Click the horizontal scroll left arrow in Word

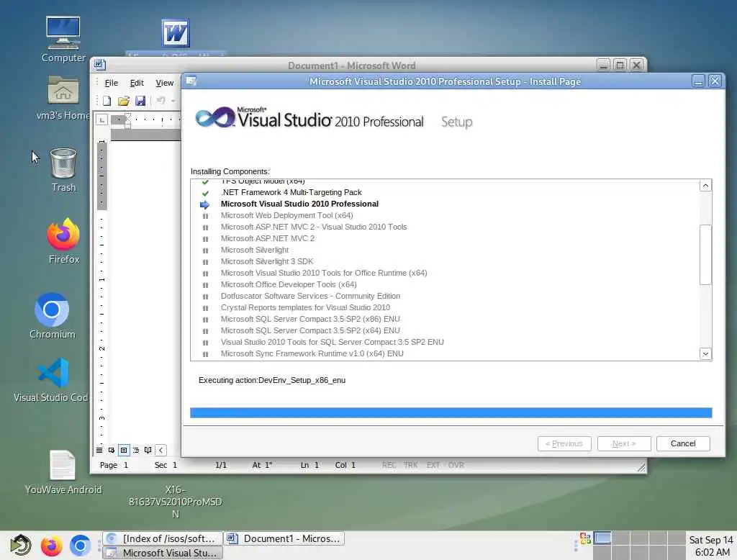point(160,450)
